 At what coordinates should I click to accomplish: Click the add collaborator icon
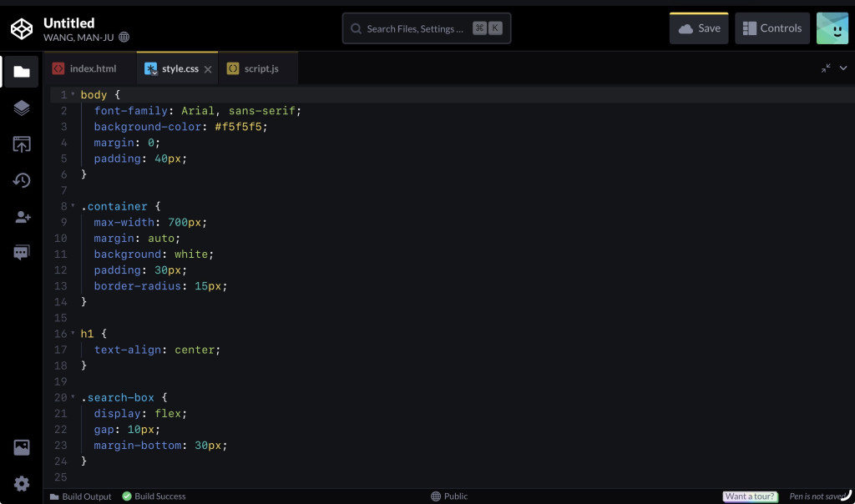click(23, 217)
